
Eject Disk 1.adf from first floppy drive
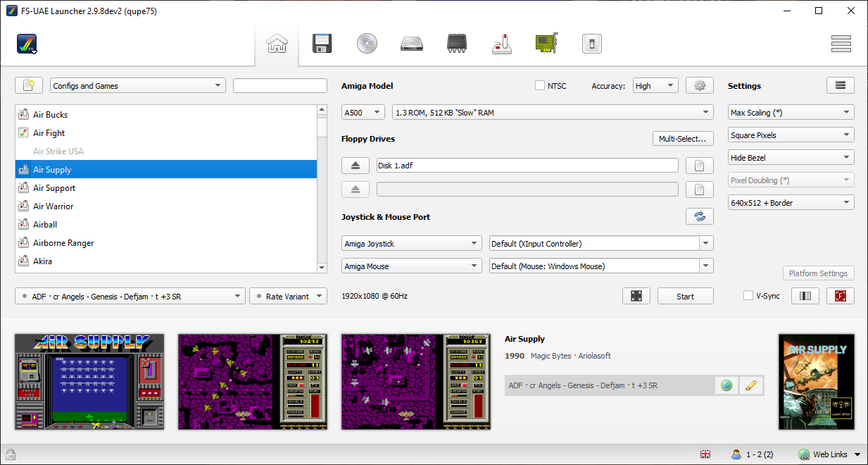tap(356, 166)
